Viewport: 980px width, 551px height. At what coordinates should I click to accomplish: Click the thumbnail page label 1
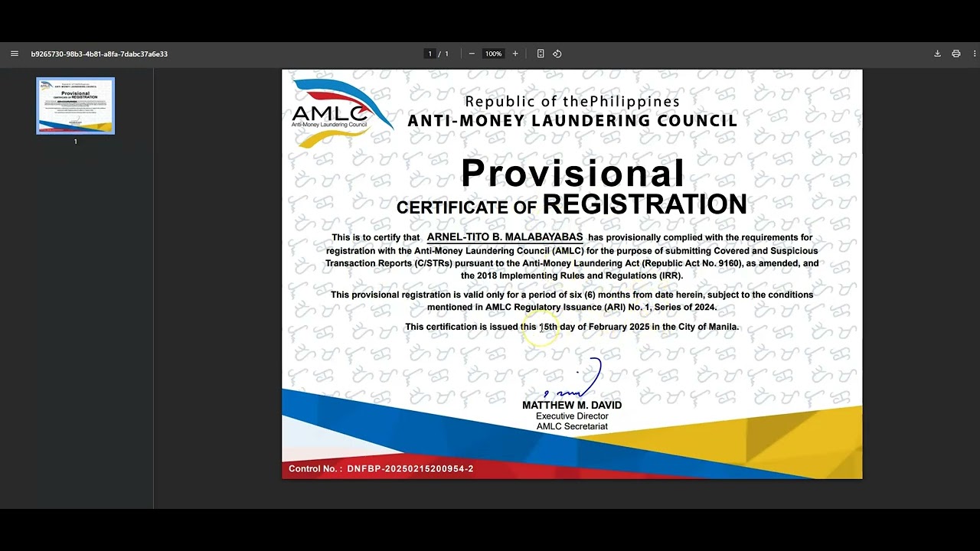tap(75, 142)
